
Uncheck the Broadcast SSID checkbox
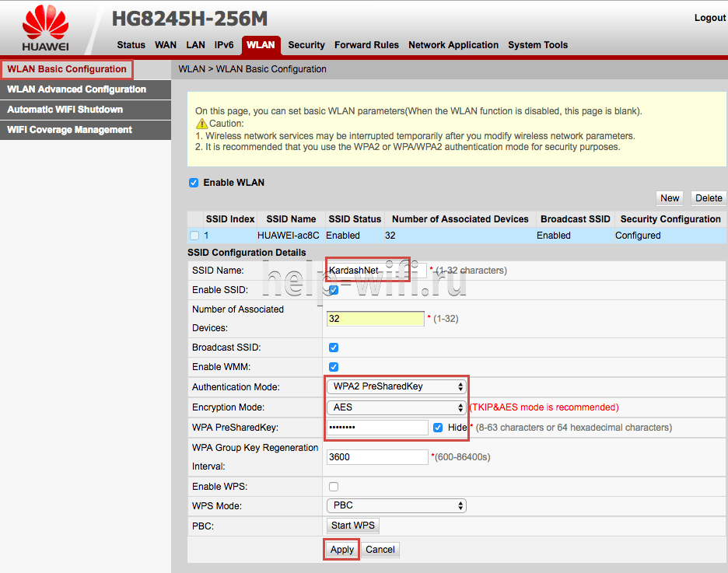334,348
